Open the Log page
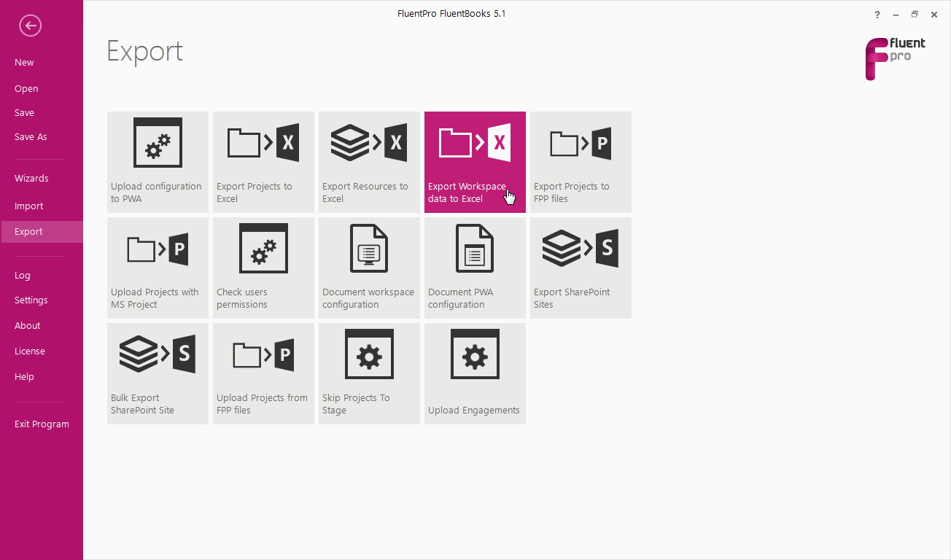This screenshot has width=951, height=560. tap(23, 276)
